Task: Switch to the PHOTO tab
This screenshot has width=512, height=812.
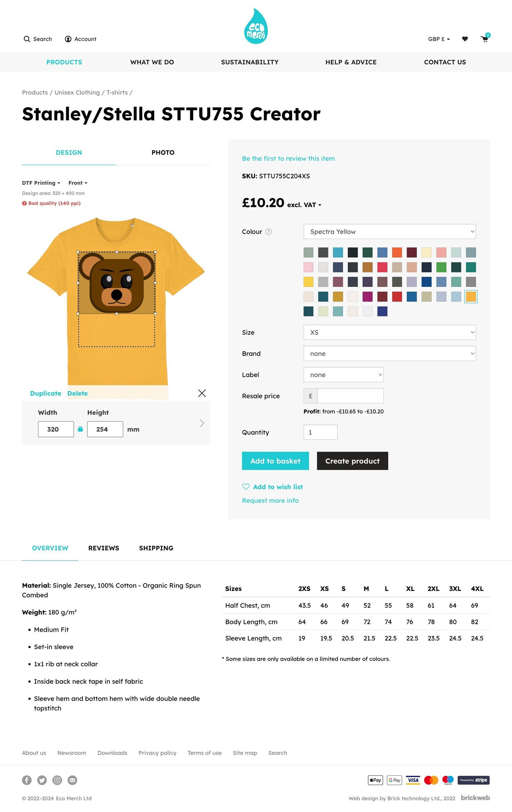Action: point(163,153)
